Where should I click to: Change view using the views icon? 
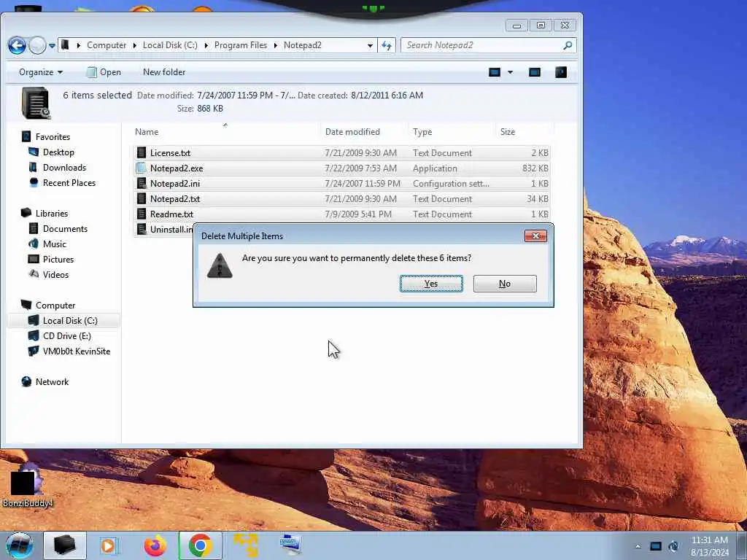coord(495,72)
